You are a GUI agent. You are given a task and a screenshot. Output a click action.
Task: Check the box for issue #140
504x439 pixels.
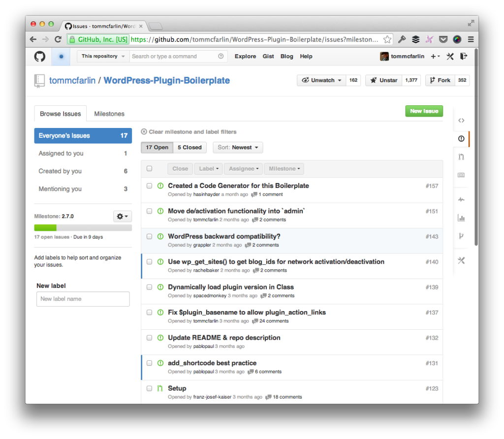[x=150, y=262]
